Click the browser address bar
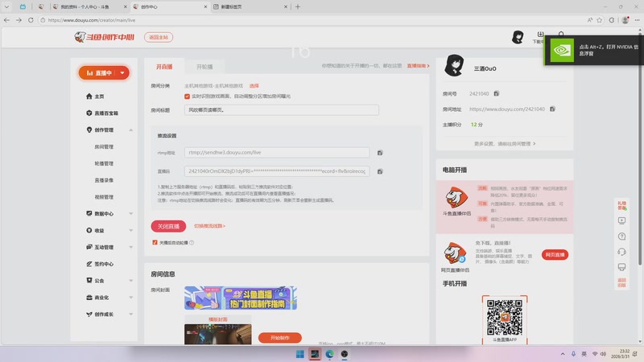Viewport: 644px width, 362px height. [x=312, y=19]
